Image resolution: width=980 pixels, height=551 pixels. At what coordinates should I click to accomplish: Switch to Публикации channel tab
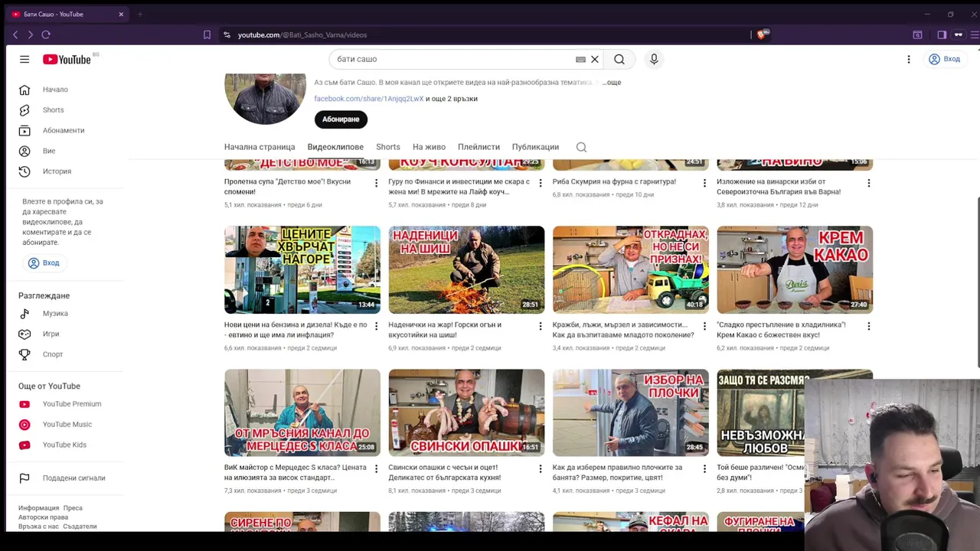pyautogui.click(x=535, y=147)
